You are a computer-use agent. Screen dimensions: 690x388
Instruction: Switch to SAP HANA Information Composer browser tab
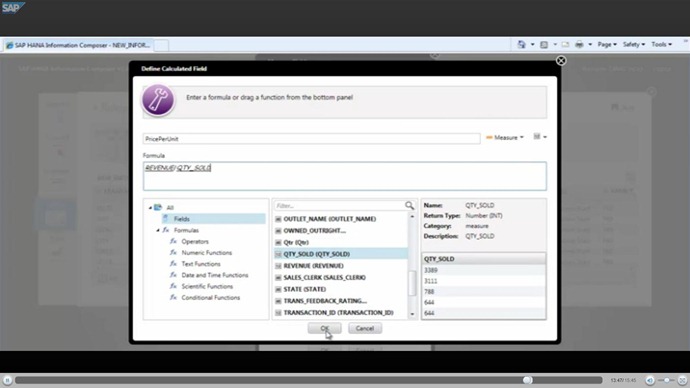pos(78,45)
